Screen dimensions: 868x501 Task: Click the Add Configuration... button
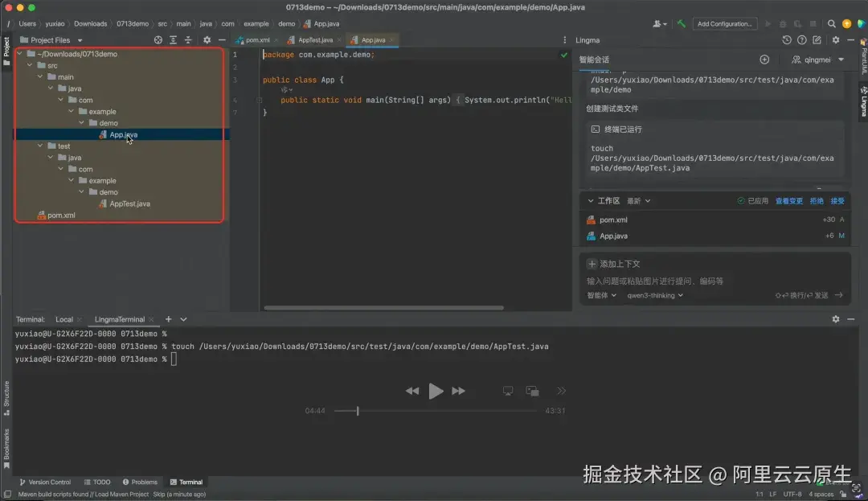[725, 24]
